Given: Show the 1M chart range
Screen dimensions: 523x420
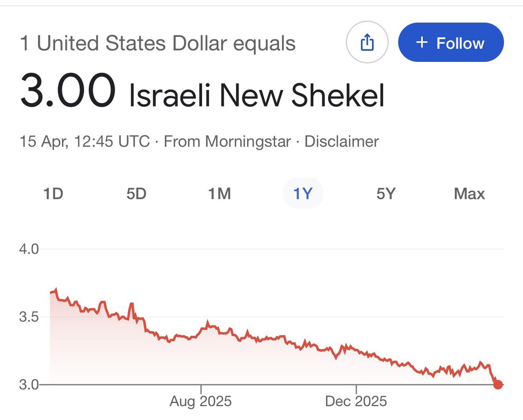Looking at the screenshot, I should pos(219,194).
